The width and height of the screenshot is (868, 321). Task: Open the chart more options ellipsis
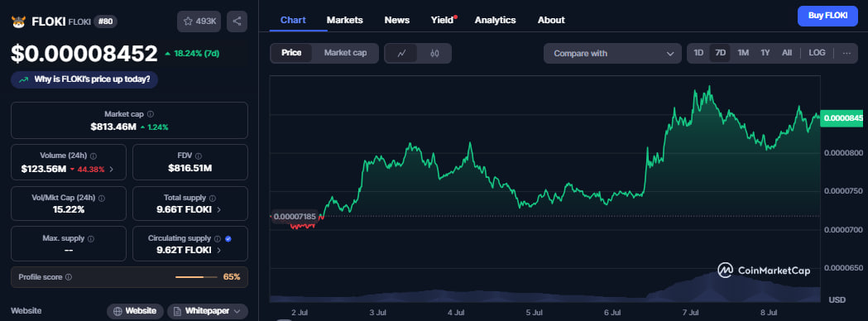click(x=846, y=53)
